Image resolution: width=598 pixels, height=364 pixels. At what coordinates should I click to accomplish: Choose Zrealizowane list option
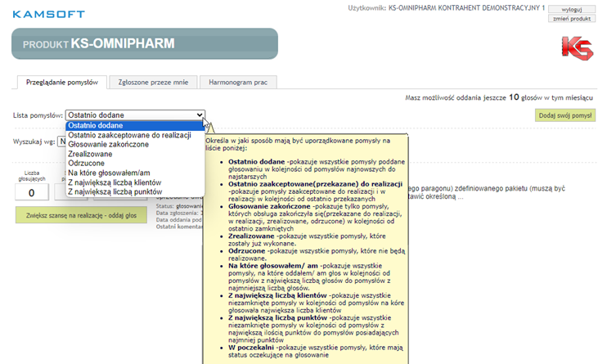point(135,154)
